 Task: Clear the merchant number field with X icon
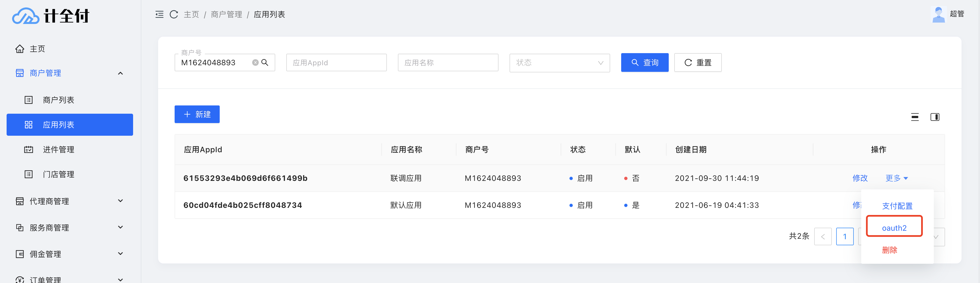tap(255, 62)
